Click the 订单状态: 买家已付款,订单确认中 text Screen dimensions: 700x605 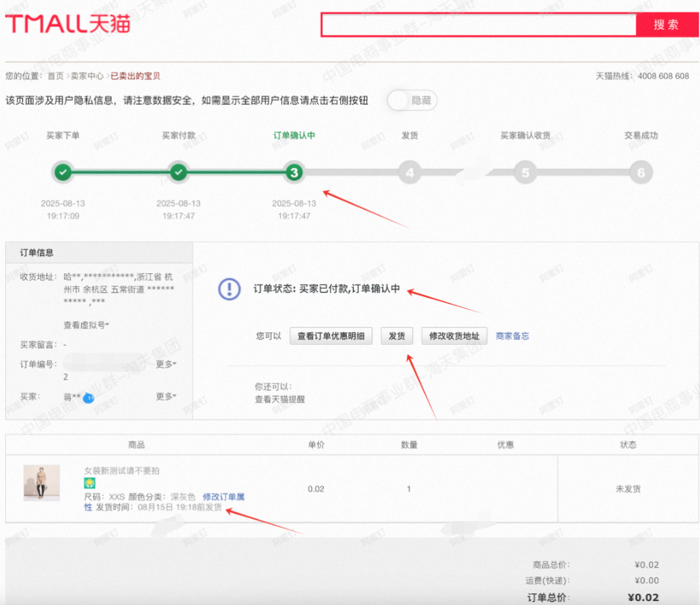click(x=326, y=289)
